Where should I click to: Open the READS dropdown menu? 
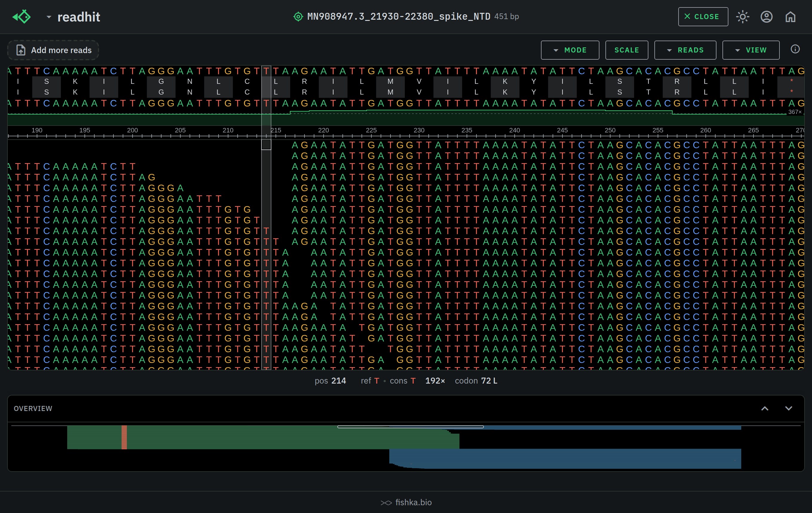[x=685, y=50]
